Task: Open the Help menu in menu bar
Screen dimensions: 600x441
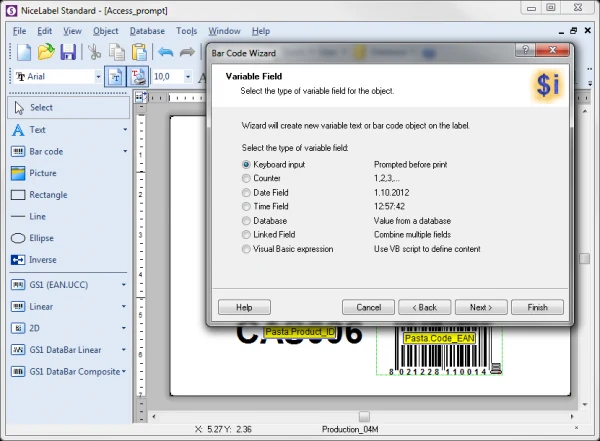Action: tap(261, 31)
